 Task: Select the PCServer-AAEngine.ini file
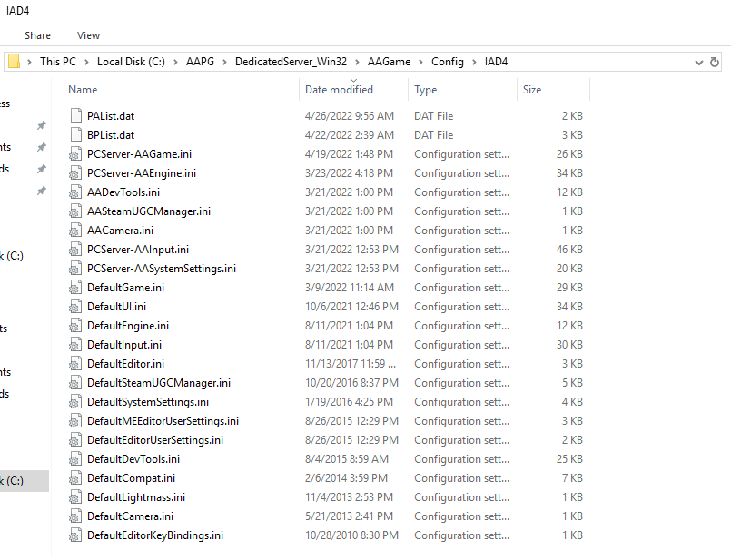(141, 173)
